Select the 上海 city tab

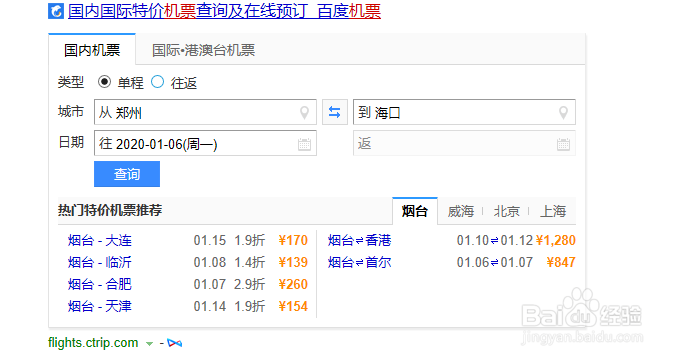click(x=553, y=211)
